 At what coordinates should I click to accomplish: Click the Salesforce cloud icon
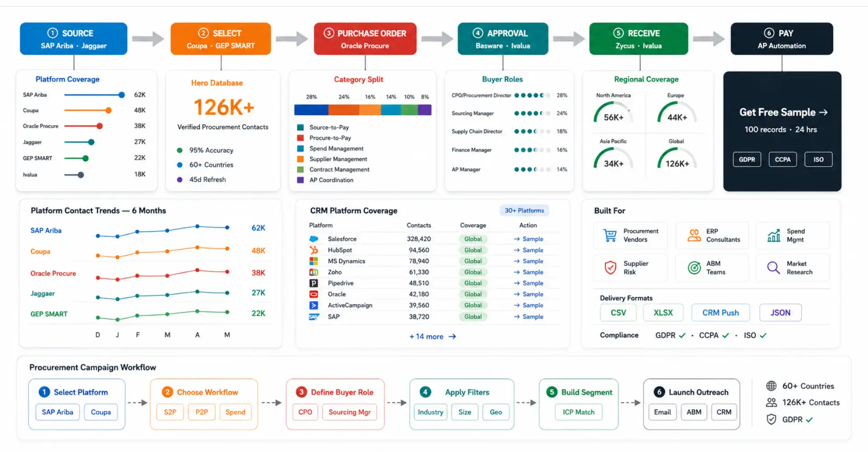314,239
